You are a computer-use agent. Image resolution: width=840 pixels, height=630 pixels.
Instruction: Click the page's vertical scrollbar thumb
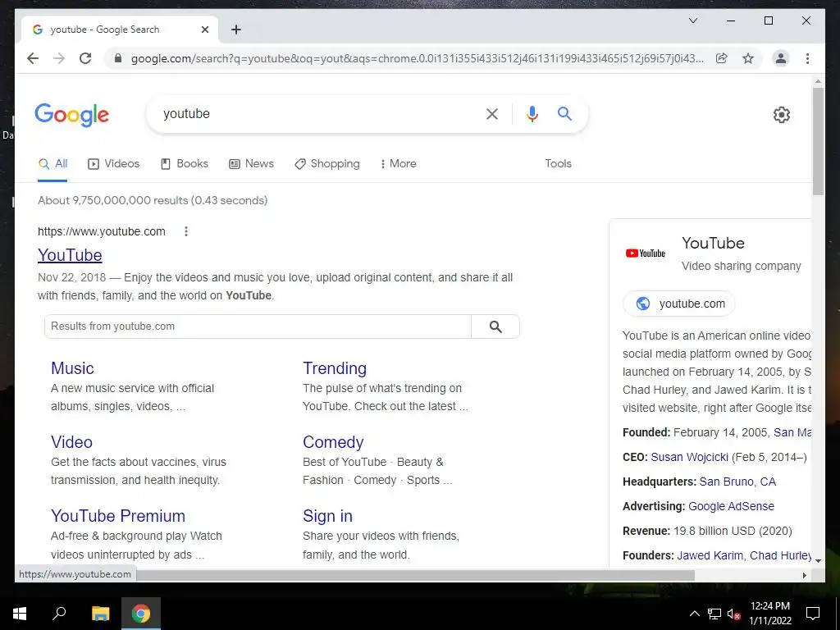click(818, 141)
